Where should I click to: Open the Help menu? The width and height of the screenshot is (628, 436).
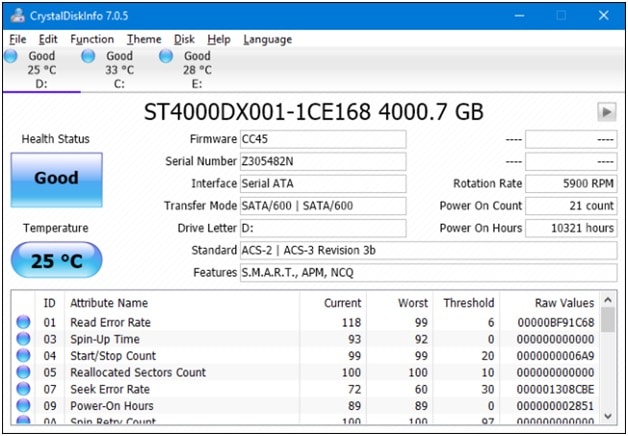[x=219, y=39]
